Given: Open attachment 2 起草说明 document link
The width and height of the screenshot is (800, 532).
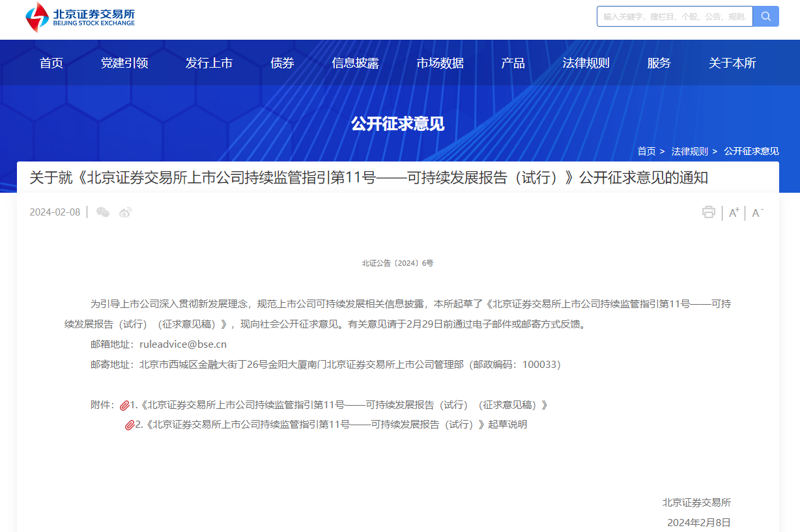Looking at the screenshot, I should coord(331,425).
